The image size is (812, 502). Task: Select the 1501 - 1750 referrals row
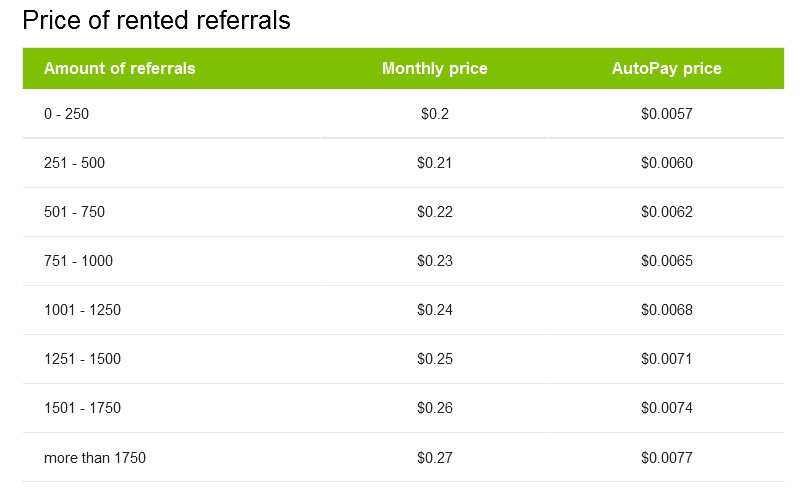coord(403,408)
